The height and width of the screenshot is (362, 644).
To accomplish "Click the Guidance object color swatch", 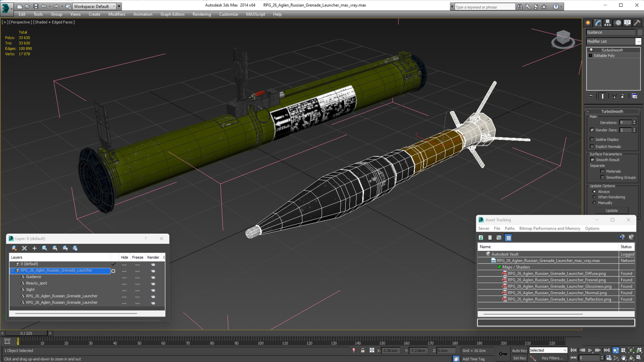I will click(x=639, y=32).
